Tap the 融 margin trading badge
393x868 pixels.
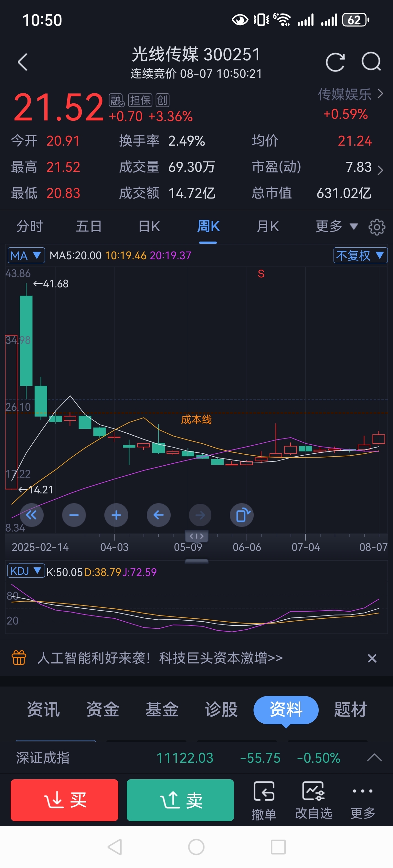(x=117, y=100)
